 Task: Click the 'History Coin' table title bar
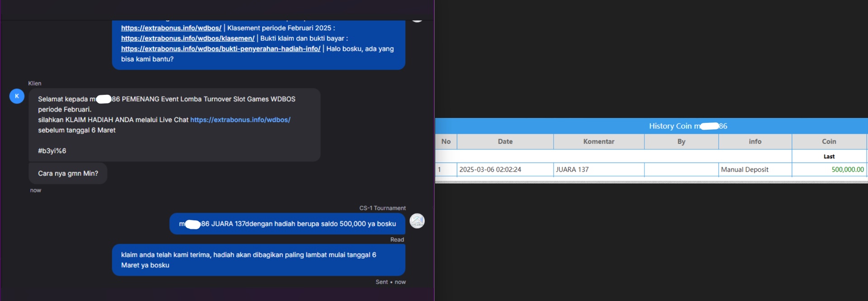pyautogui.click(x=651, y=126)
